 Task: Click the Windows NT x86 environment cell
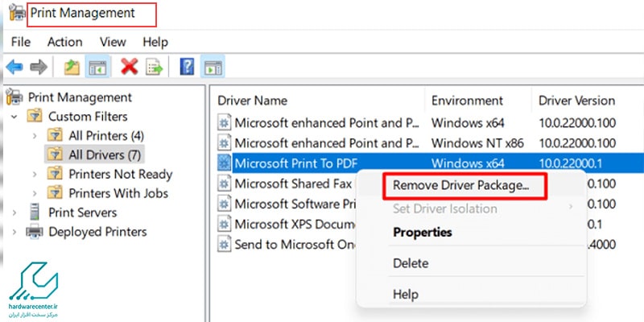point(477,143)
